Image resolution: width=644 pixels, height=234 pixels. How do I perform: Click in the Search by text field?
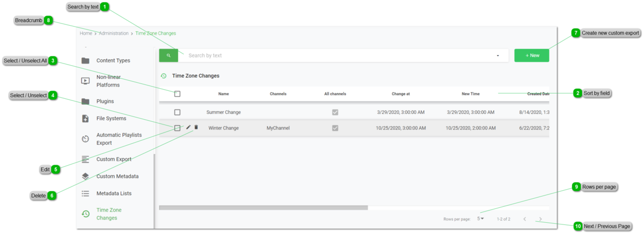pyautogui.click(x=336, y=56)
